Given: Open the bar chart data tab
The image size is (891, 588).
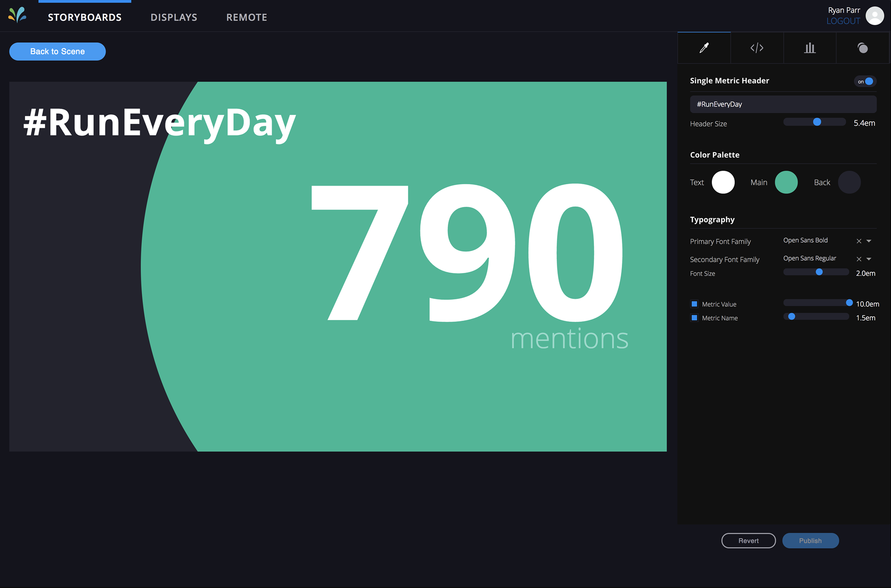Looking at the screenshot, I should pyautogui.click(x=810, y=48).
